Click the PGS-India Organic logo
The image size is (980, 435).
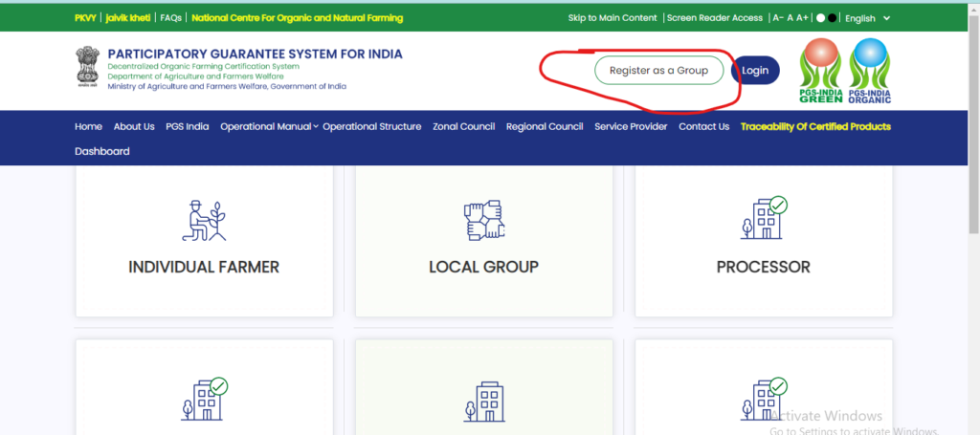click(870, 71)
